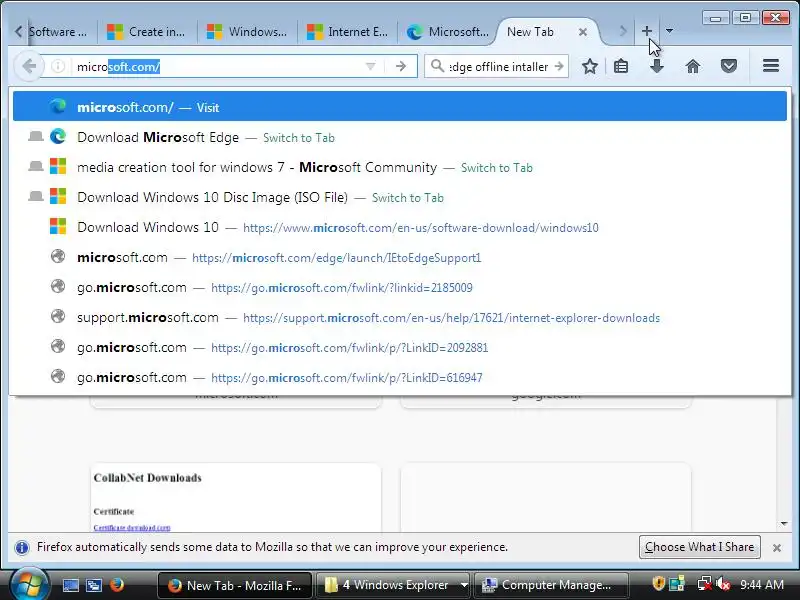Dismiss the Firefox data notification bar
This screenshot has height=600, width=800.
coord(777,547)
